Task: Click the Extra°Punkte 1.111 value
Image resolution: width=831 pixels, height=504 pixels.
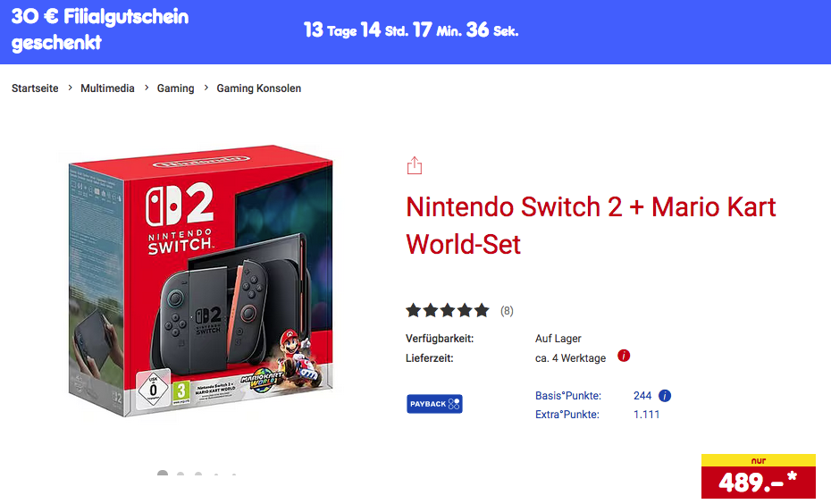Action: [646, 415]
